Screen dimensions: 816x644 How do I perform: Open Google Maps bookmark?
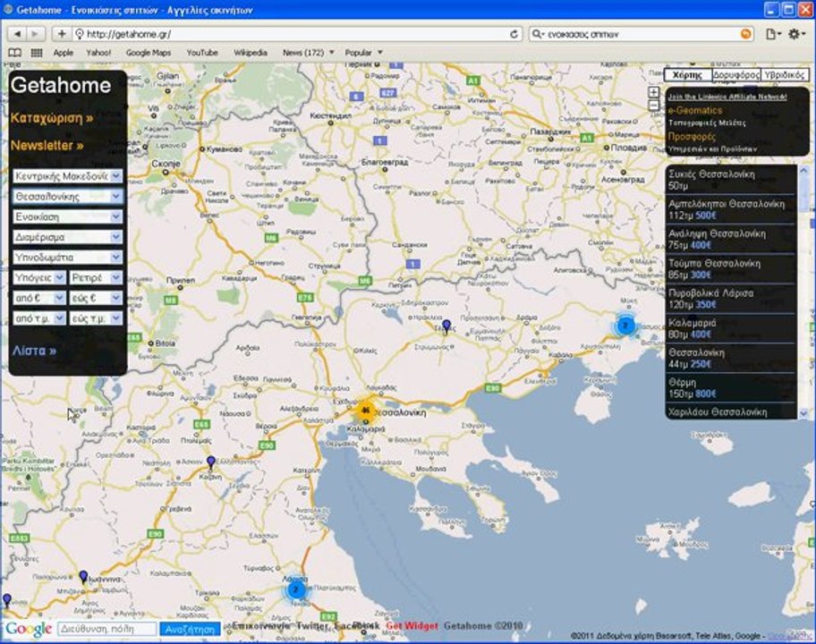(x=149, y=53)
